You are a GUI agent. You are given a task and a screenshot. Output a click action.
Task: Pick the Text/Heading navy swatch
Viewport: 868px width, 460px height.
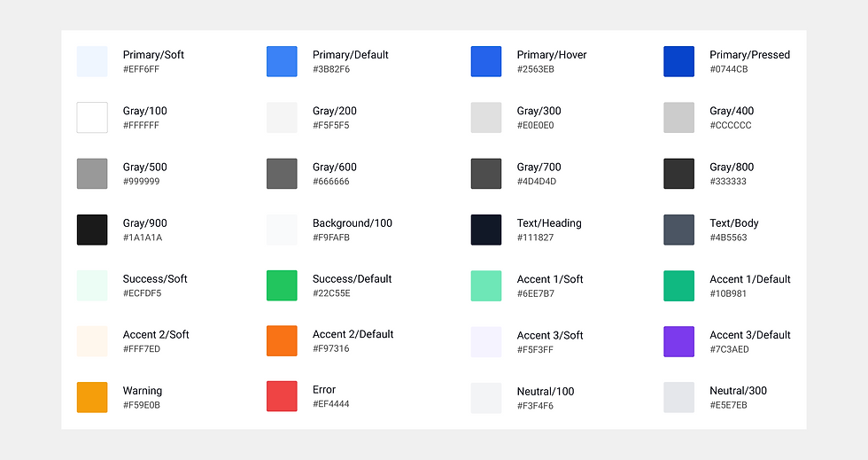486,230
